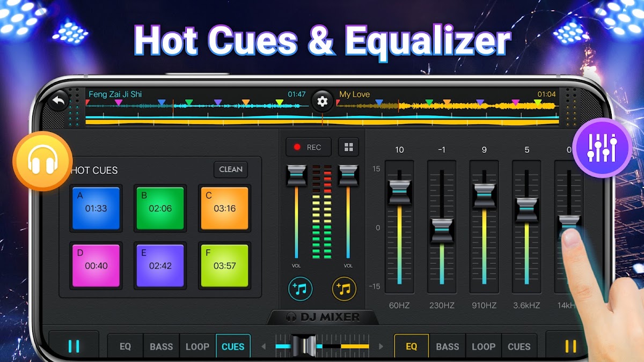Pause the left deck playback
The image size is (644, 362).
click(x=74, y=346)
